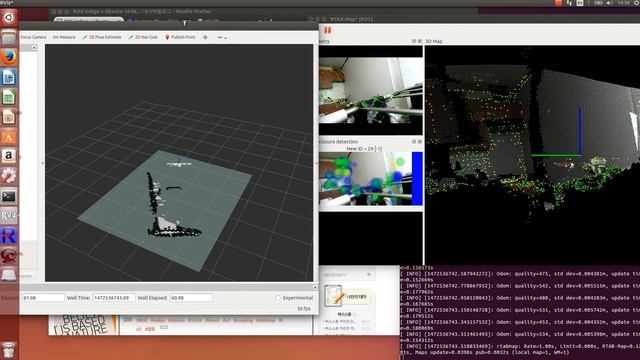Viewport: 640px width, 360px height.
Task: Click the RTAB-Map window title
Action: click(x=351, y=19)
